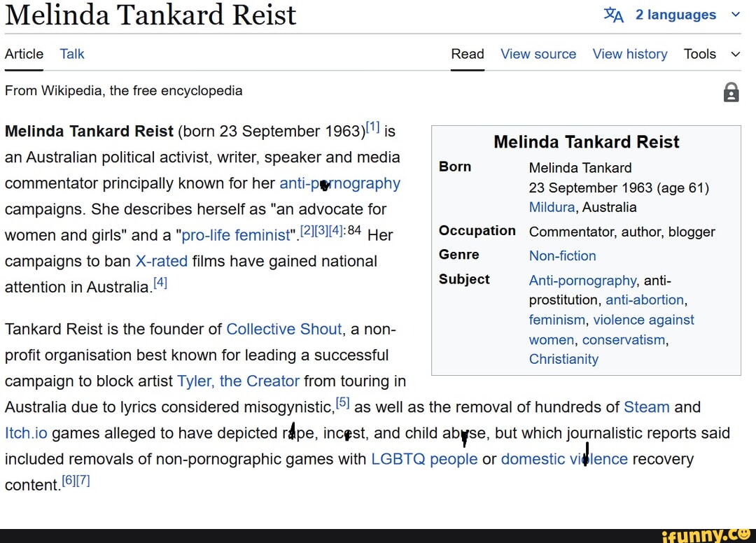Click citation [4] after attention in Australia
Viewport: 756px width, 543px height.
(x=160, y=283)
